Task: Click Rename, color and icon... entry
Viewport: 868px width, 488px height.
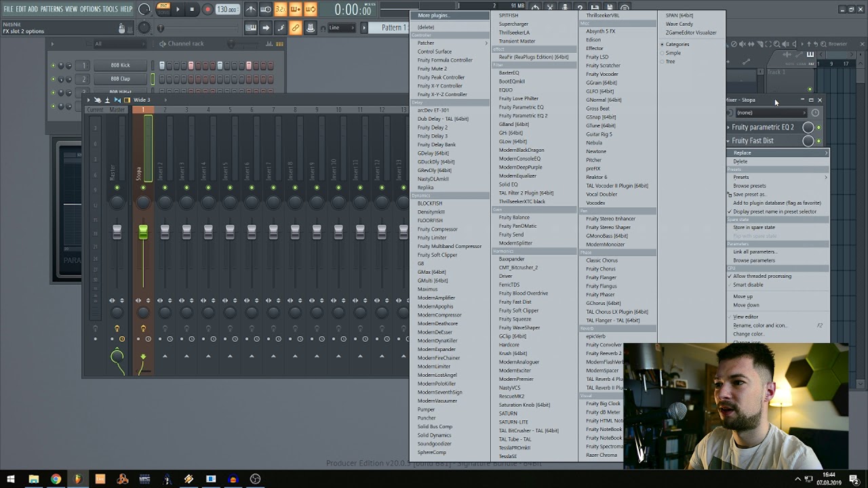Action: pyautogui.click(x=759, y=325)
